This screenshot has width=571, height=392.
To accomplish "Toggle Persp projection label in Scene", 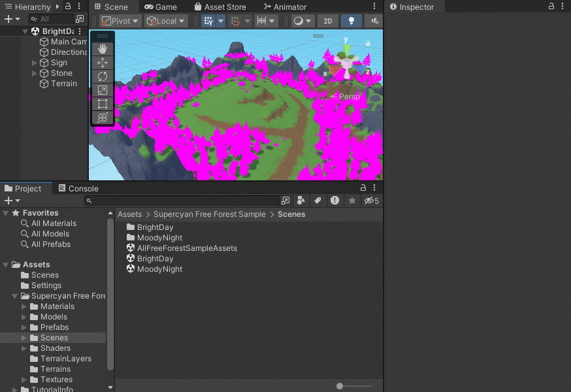I will (x=346, y=97).
